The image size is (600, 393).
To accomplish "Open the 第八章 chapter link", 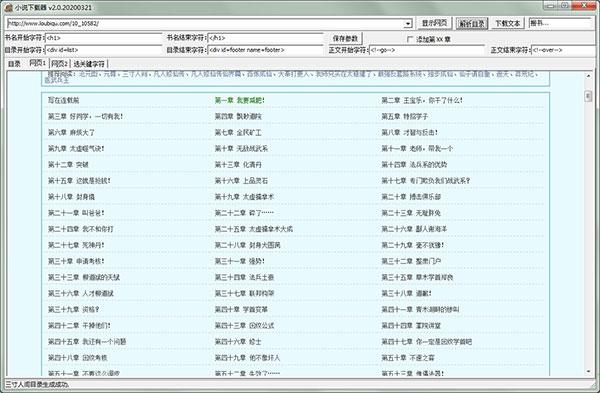I will tap(409, 132).
